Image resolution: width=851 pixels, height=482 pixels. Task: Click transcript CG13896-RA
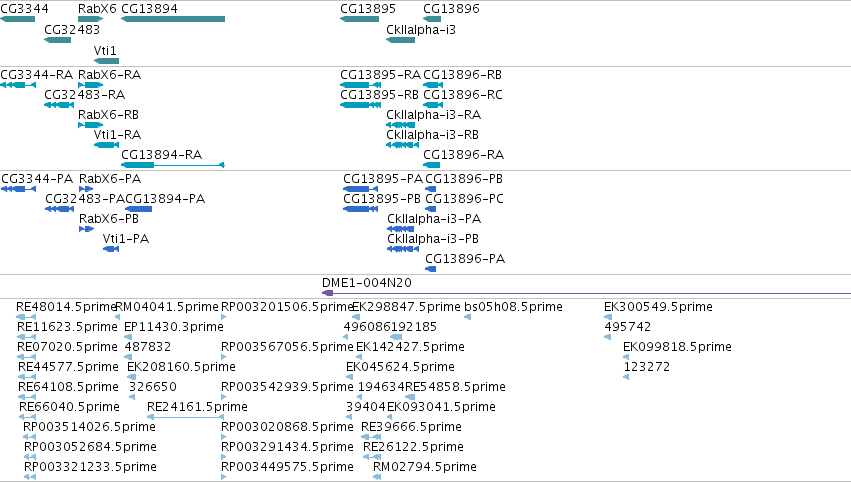(463, 155)
